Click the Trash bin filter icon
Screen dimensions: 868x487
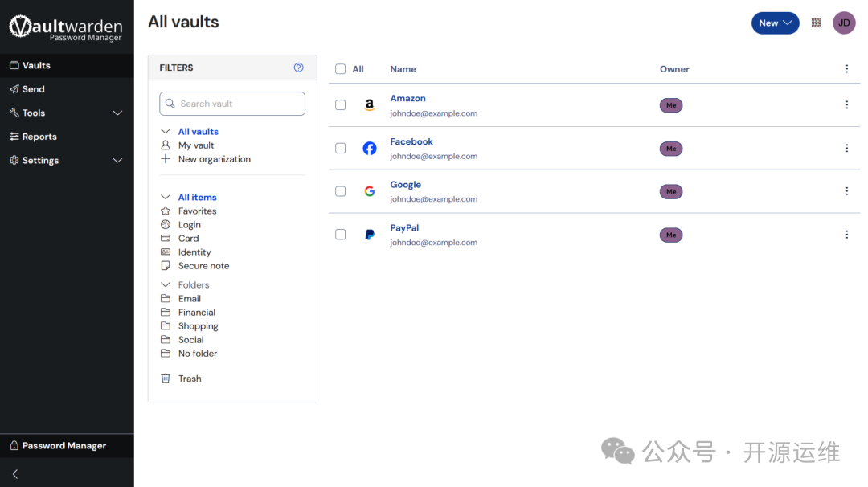[x=166, y=379]
